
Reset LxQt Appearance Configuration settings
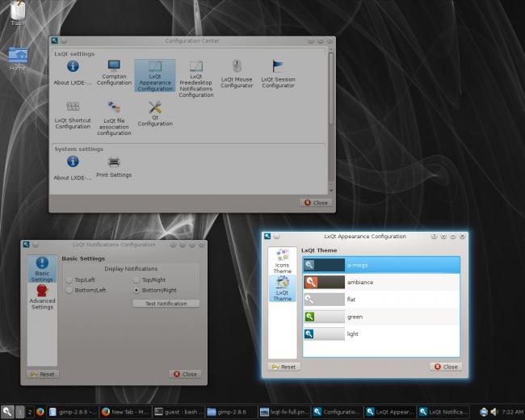pyautogui.click(x=284, y=367)
